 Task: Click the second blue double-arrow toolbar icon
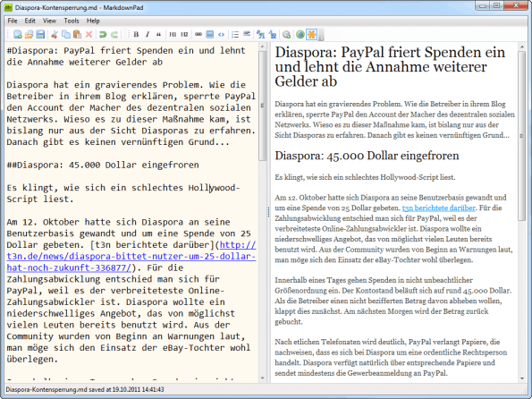coord(273,34)
